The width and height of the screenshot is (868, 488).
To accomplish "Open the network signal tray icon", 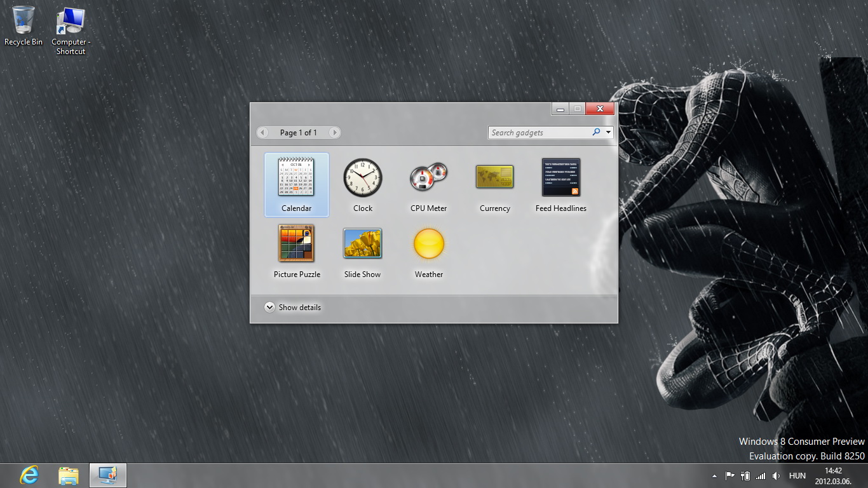I will click(761, 475).
